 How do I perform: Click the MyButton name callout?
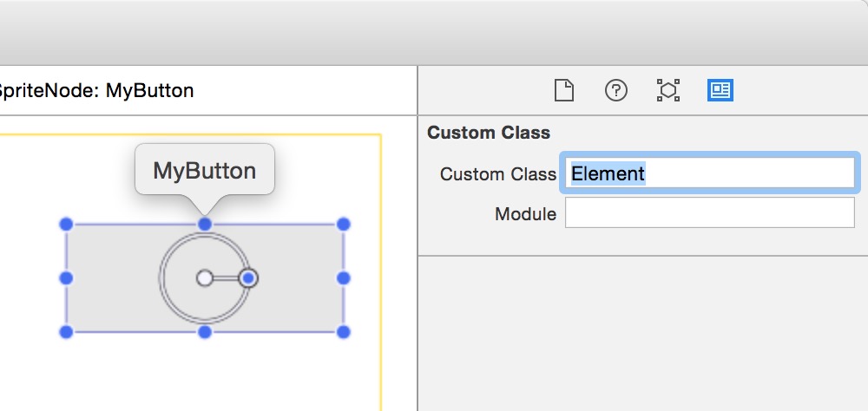[x=204, y=170]
